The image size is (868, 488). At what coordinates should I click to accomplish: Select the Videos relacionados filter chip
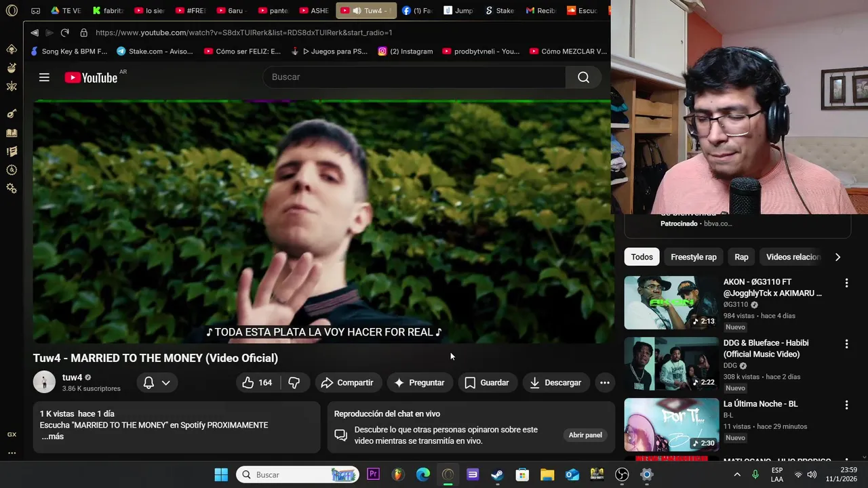(x=793, y=257)
